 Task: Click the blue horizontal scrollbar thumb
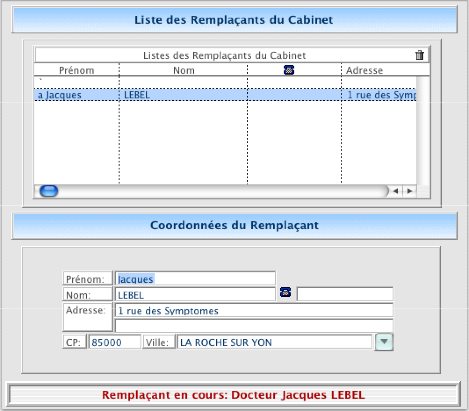49,191
